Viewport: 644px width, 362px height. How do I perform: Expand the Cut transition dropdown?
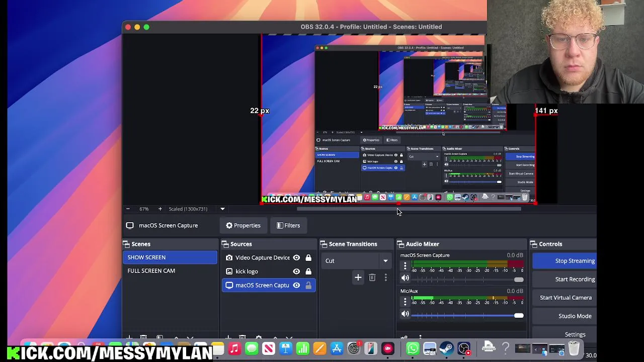385,261
